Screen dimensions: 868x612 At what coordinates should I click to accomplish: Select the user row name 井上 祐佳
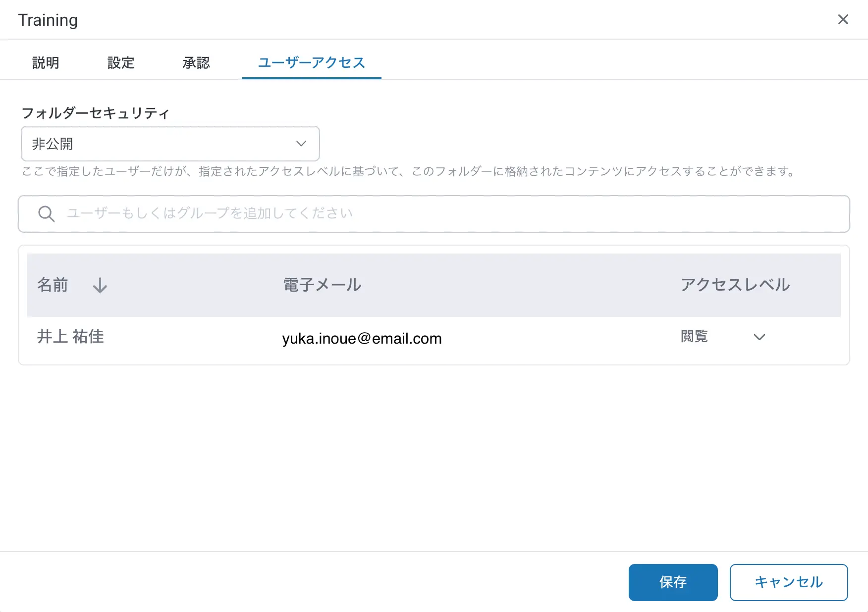pos(70,337)
